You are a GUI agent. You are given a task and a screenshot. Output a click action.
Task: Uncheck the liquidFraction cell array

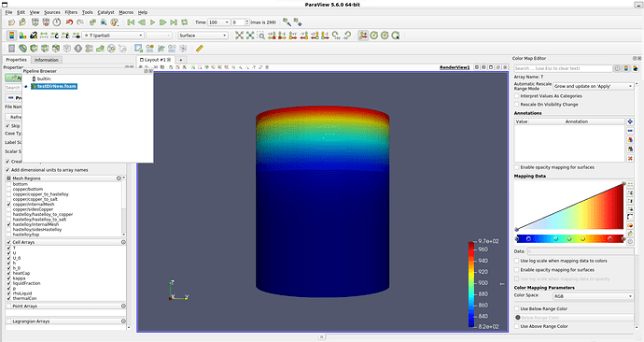[8, 283]
